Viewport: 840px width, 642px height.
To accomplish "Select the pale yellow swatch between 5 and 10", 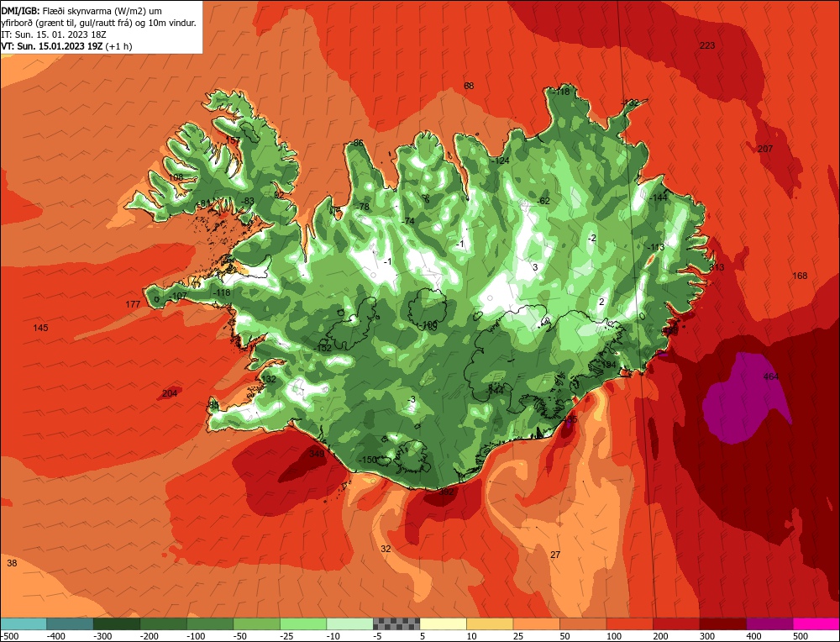I will pyautogui.click(x=443, y=624).
